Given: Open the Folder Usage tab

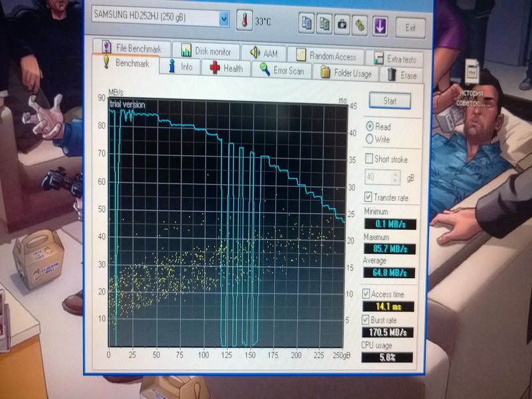Looking at the screenshot, I should tap(346, 72).
